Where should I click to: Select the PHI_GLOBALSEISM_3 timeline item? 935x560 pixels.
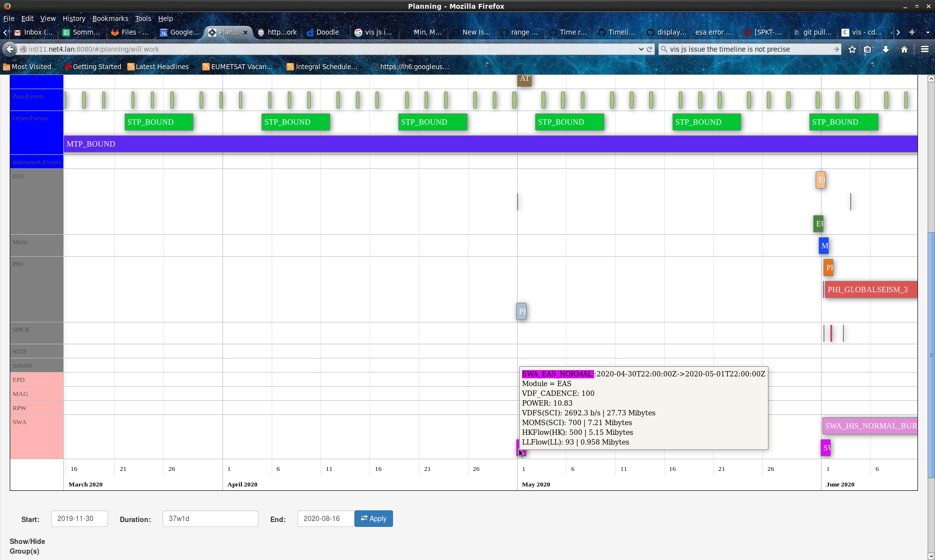click(x=871, y=290)
